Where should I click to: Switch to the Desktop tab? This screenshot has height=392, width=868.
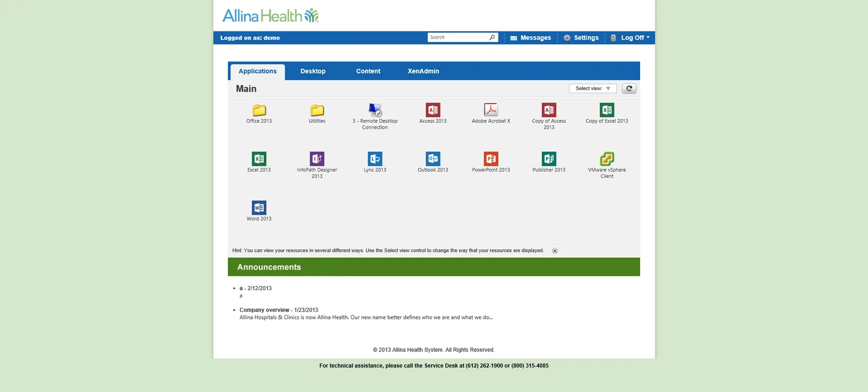[x=313, y=72]
